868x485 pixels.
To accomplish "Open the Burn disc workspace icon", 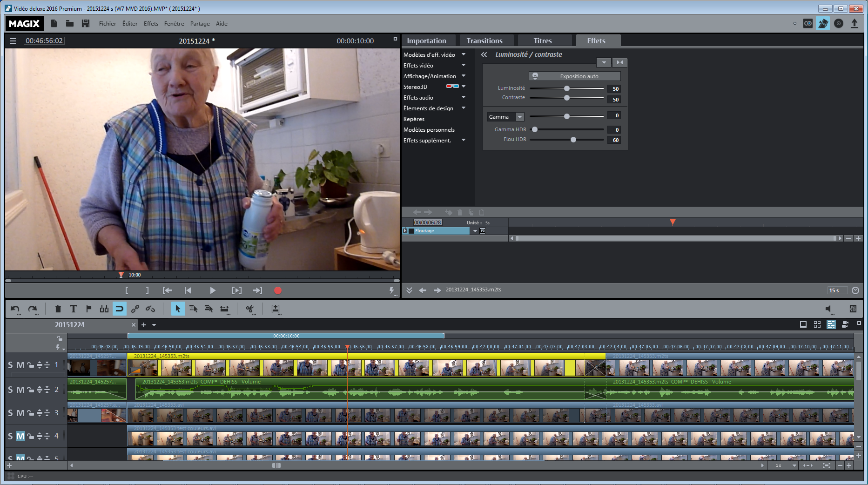I will click(839, 23).
